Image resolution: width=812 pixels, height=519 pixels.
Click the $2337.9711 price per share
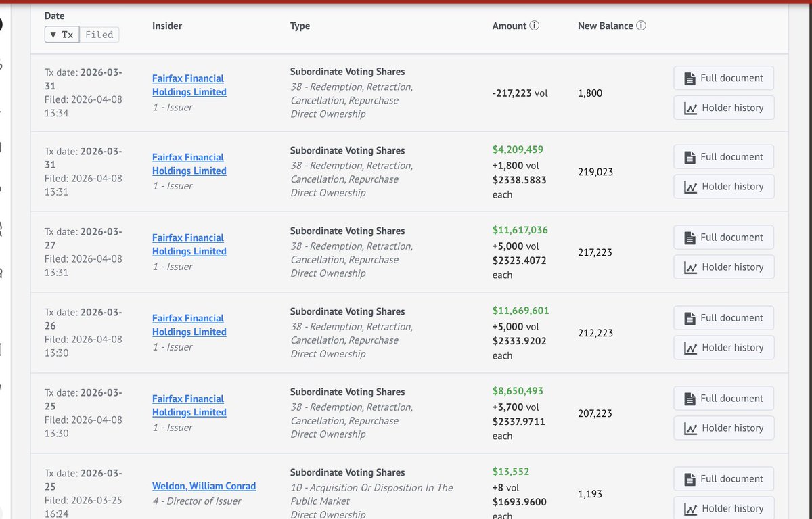point(519,422)
